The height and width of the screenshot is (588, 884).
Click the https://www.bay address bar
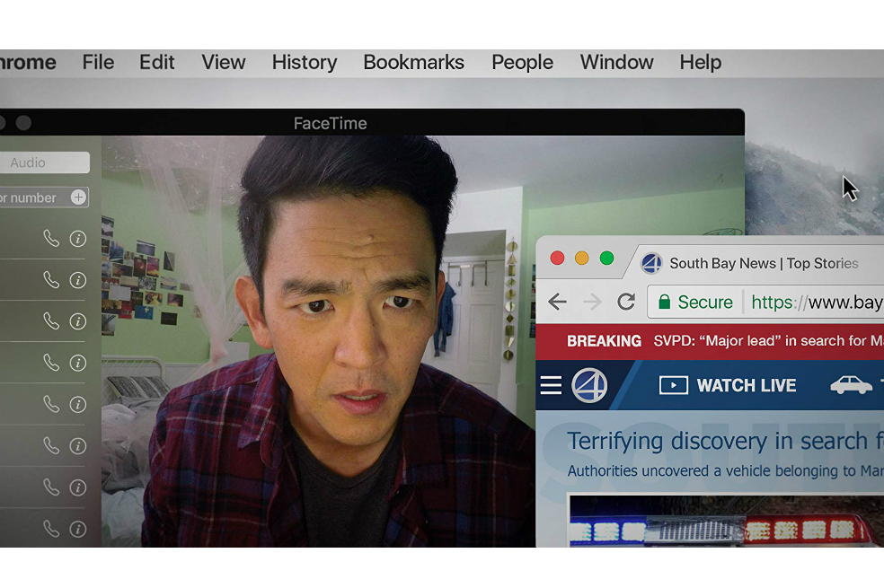tap(765, 303)
